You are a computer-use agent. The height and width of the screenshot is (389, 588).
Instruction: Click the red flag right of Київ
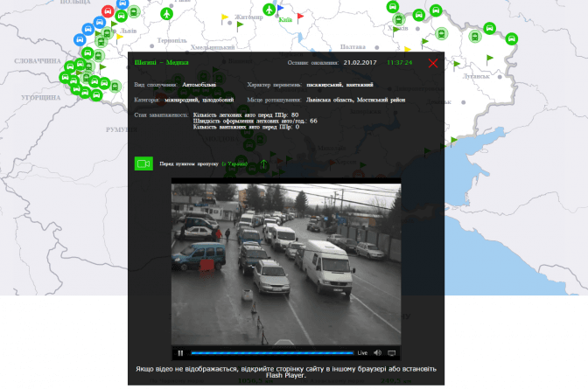click(x=300, y=16)
